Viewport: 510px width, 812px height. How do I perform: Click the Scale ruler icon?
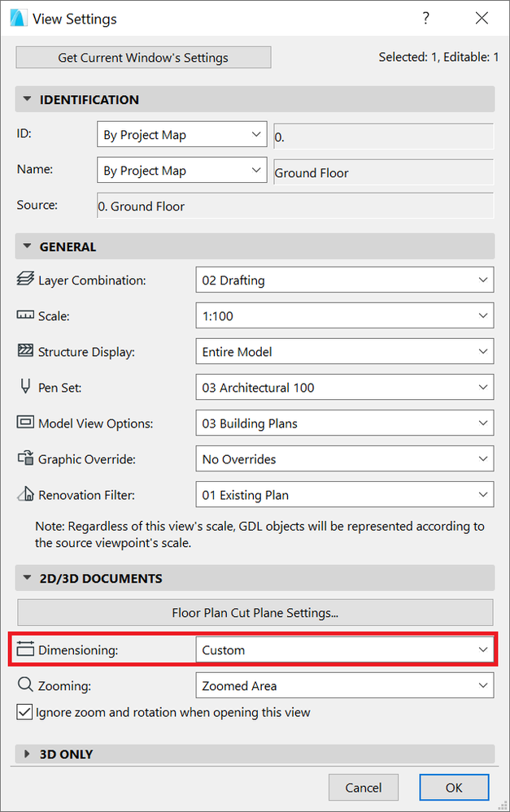[25, 316]
